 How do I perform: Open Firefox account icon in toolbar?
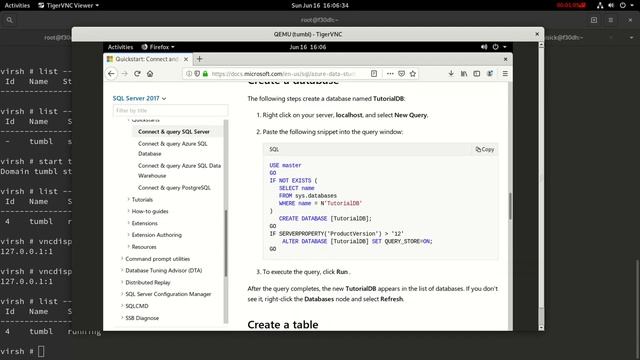490,74
